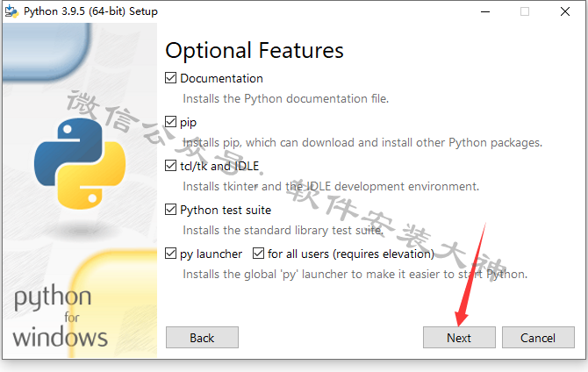The width and height of the screenshot is (588, 372).
Task: Go to the next setup step
Action: click(x=459, y=338)
